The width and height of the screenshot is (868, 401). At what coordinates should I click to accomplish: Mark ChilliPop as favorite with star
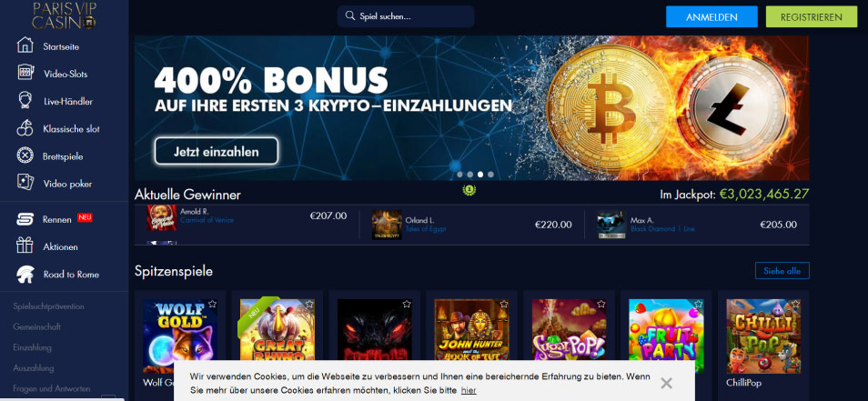click(x=795, y=304)
